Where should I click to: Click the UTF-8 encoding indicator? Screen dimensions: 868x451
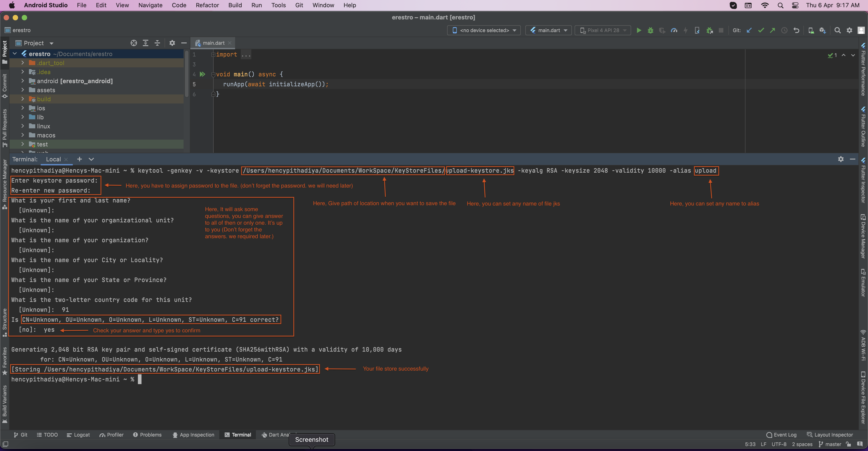point(779,444)
